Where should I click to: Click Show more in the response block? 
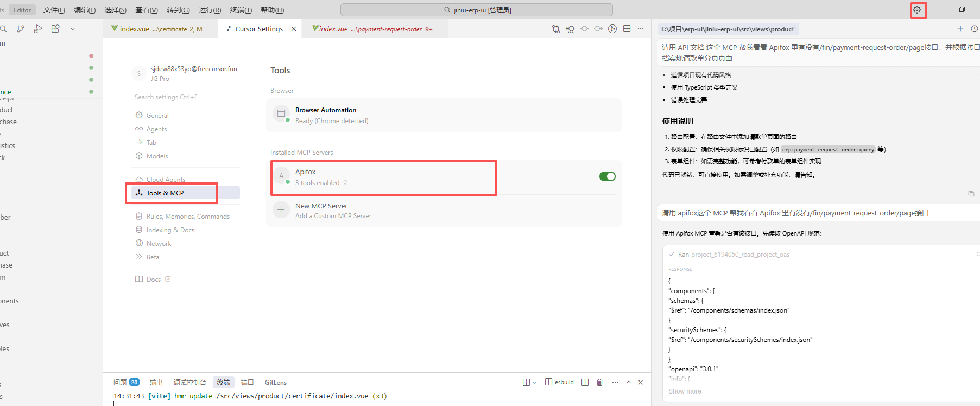(685, 391)
